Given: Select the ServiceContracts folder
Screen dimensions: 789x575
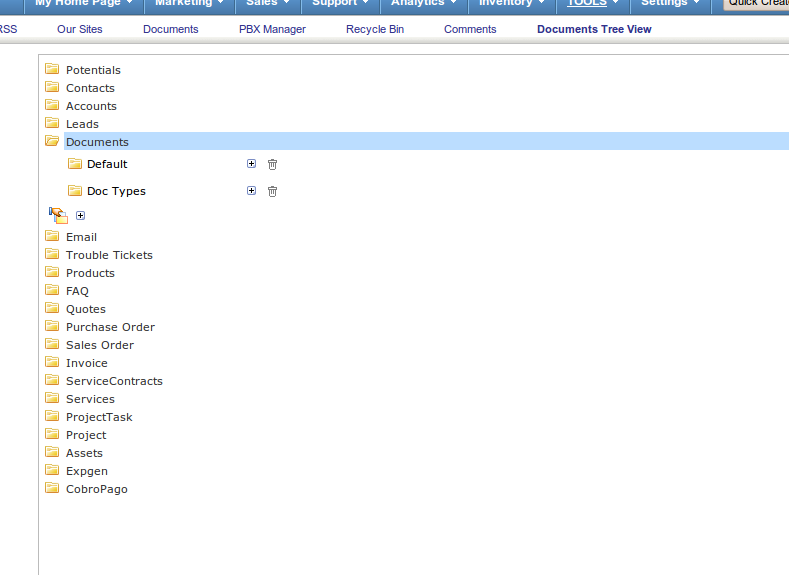Looking at the screenshot, I should click(114, 381).
